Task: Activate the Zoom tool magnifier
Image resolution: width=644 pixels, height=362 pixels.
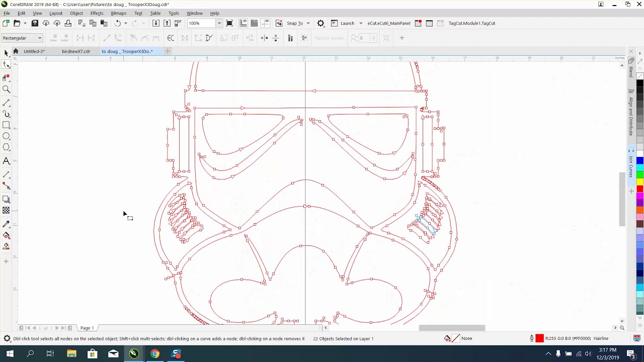Action: point(6,89)
